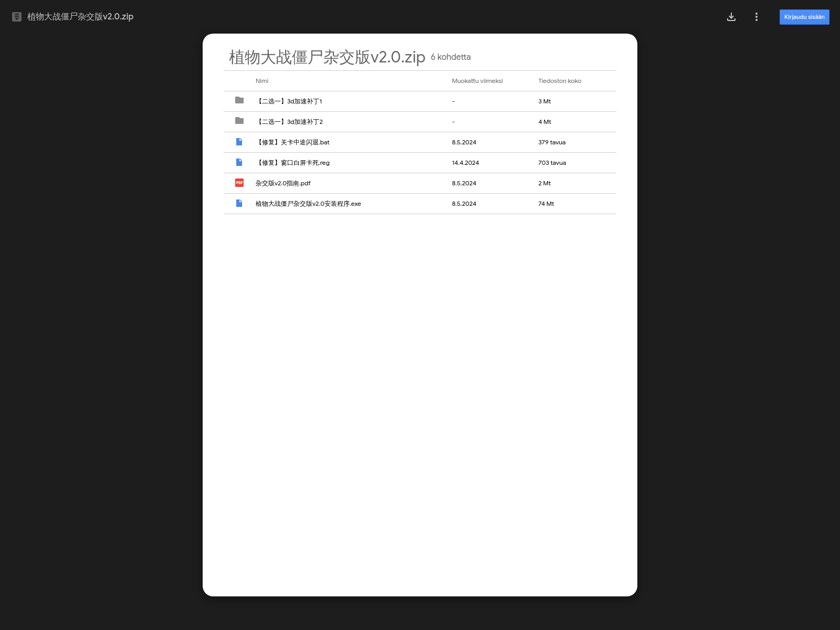840x630 pixels.
Task: Click the 74 Mt size cell
Action: click(x=546, y=204)
